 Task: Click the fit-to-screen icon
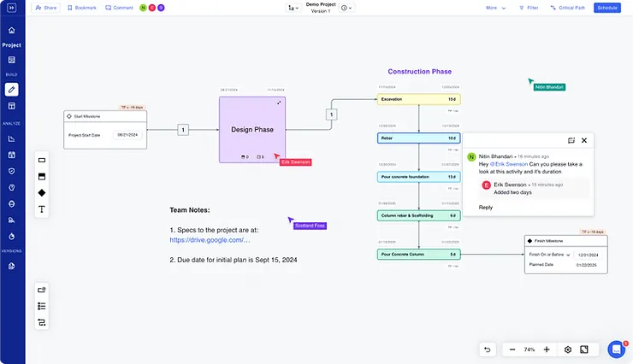[x=584, y=349]
